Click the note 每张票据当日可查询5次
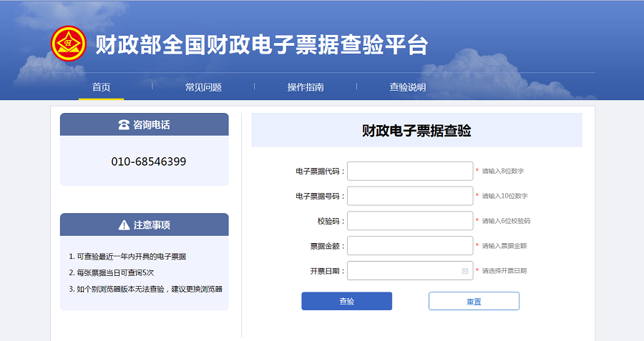644x341 pixels. pos(113,272)
